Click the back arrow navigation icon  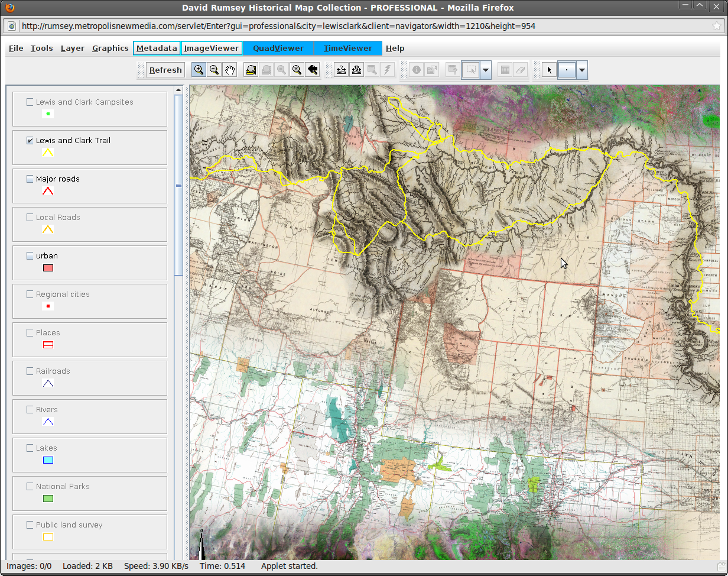(x=312, y=70)
